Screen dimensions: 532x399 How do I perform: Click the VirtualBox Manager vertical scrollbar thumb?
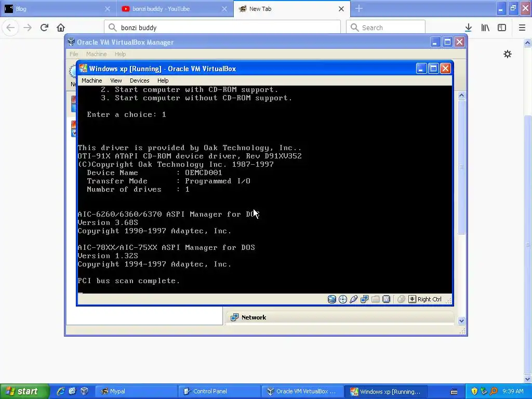461,167
